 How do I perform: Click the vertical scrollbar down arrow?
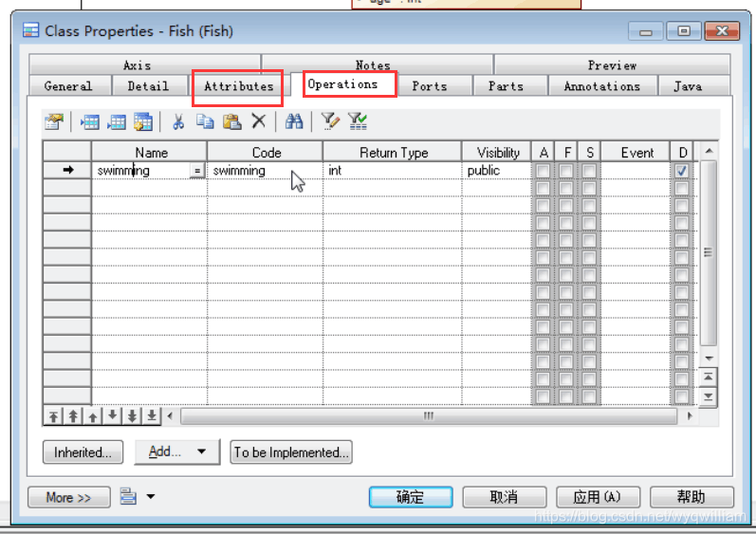click(709, 359)
